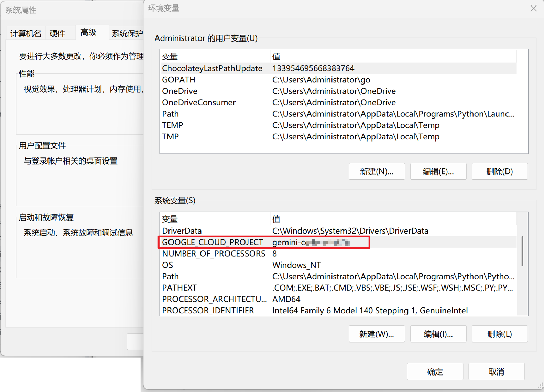Click 删除(D) for user variables
This screenshot has height=392, width=544.
click(x=499, y=171)
